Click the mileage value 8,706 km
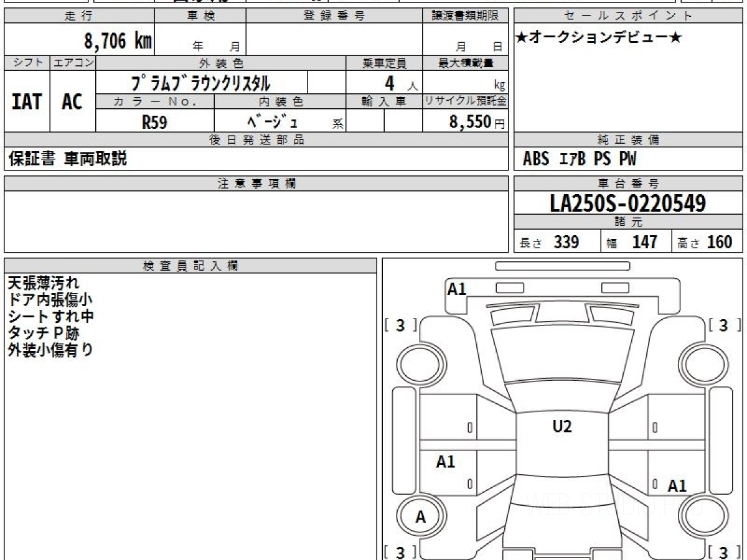 (118, 41)
